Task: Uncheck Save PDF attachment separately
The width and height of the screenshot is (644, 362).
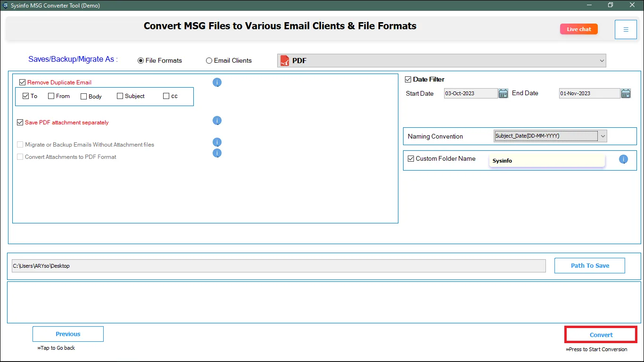Action: click(20, 123)
